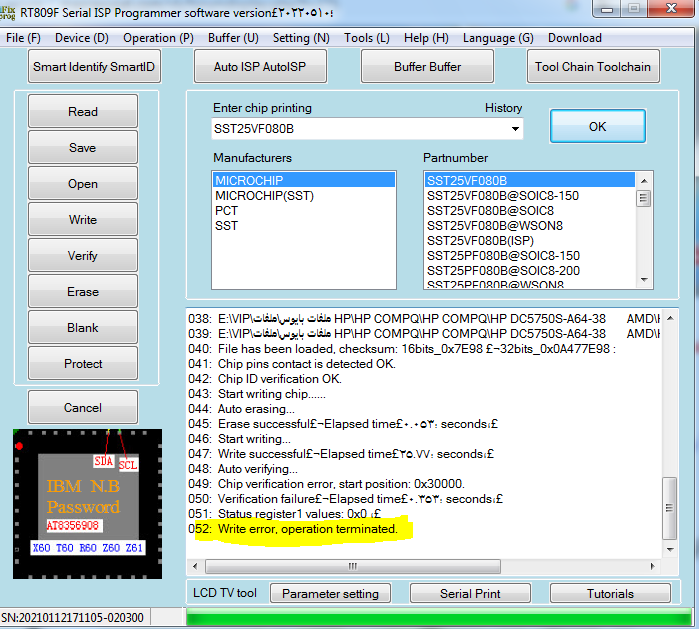Close the RT809F programmer window
This screenshot has height=629, width=699.
pyautogui.click(x=671, y=8)
